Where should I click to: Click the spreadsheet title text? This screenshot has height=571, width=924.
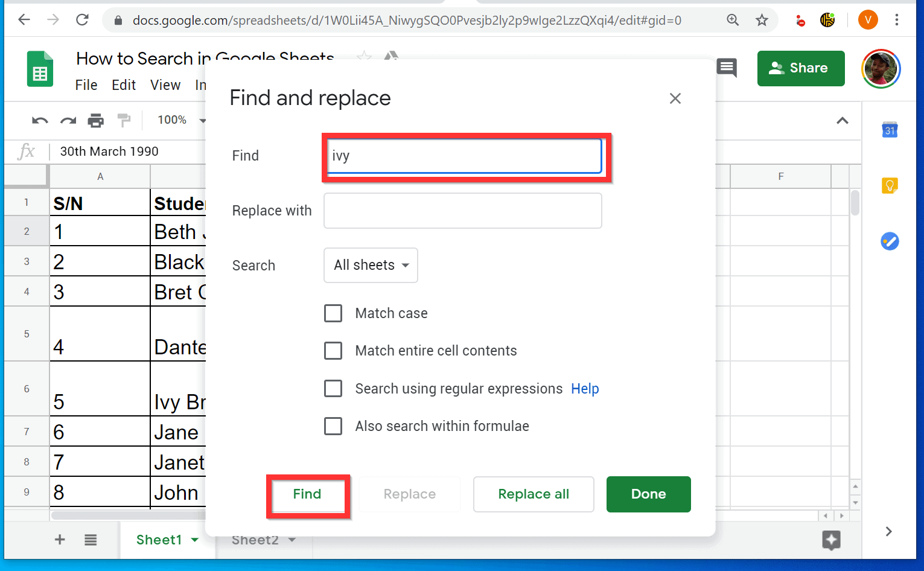205,59
